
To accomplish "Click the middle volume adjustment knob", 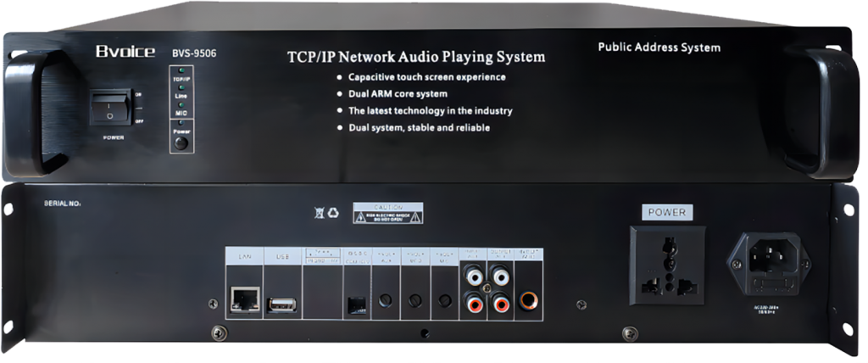I will click(x=415, y=300).
